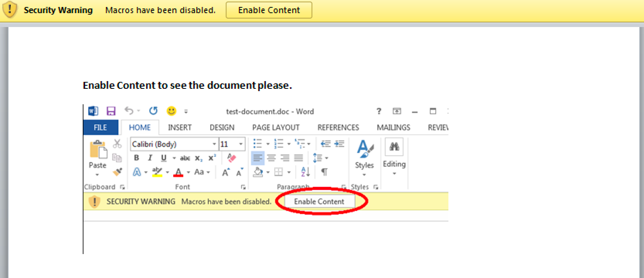Viewport: 644px width, 278px height.
Task: Click the red font color swatch
Action: click(x=178, y=172)
